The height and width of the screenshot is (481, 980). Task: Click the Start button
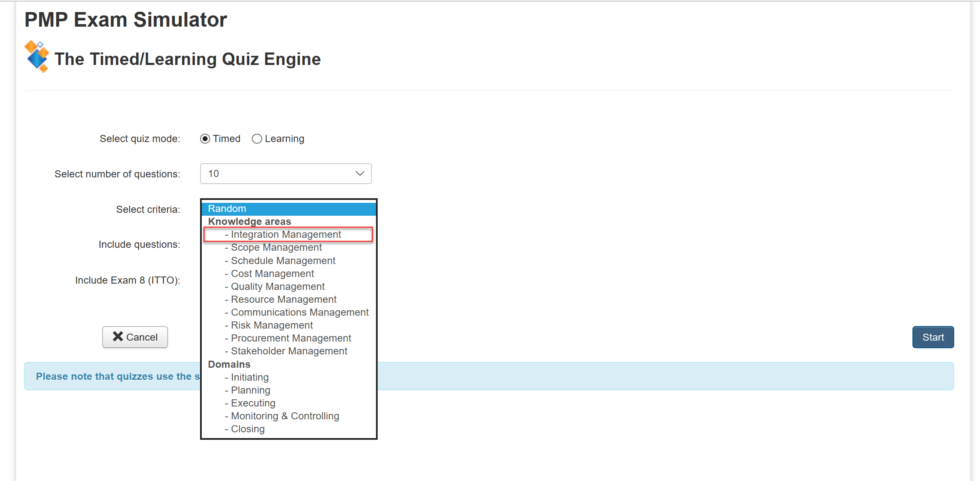click(933, 337)
